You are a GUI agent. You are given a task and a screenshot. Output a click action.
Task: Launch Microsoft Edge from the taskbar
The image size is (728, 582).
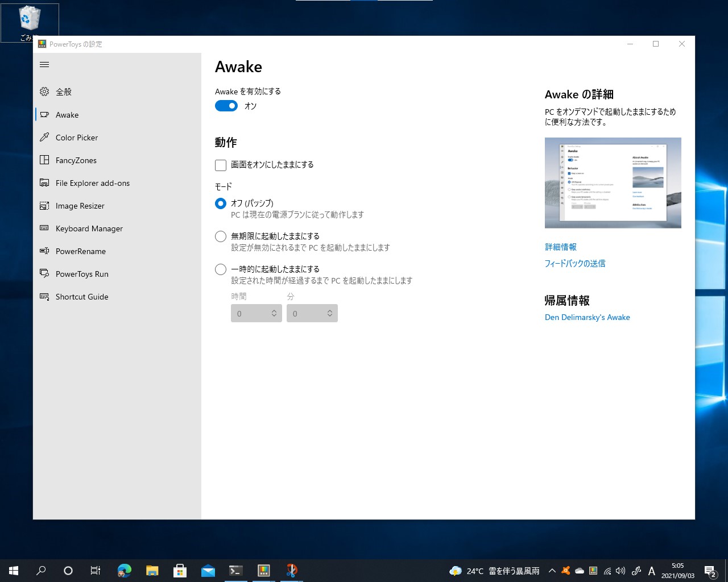(124, 571)
